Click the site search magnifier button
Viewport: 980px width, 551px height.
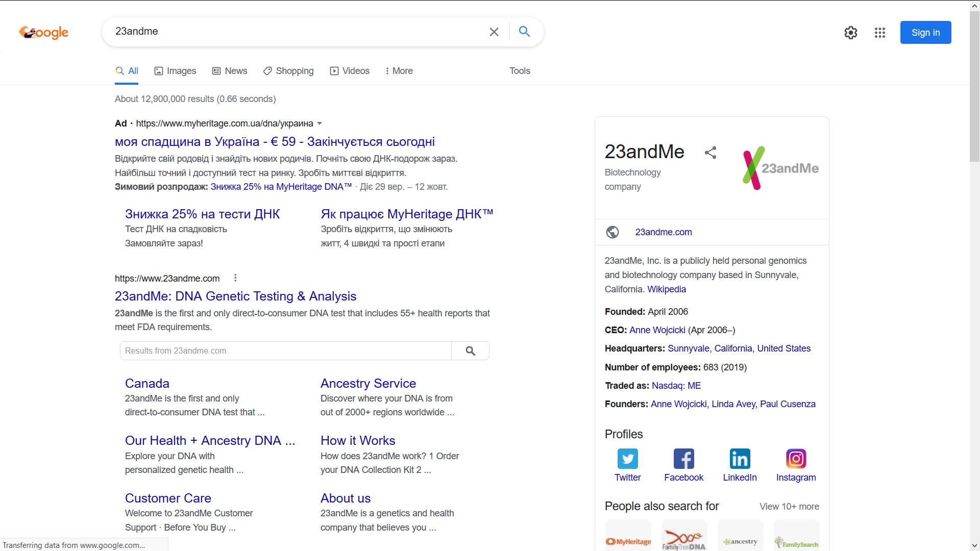click(470, 350)
